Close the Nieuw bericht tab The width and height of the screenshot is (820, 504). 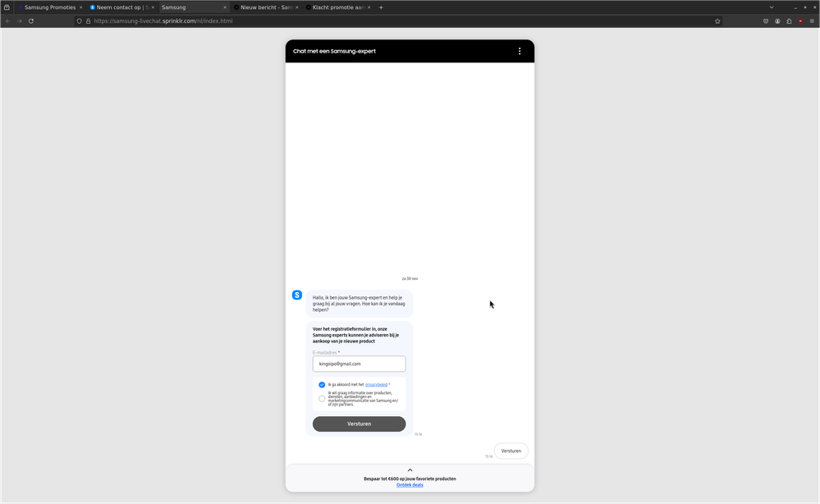tap(296, 7)
